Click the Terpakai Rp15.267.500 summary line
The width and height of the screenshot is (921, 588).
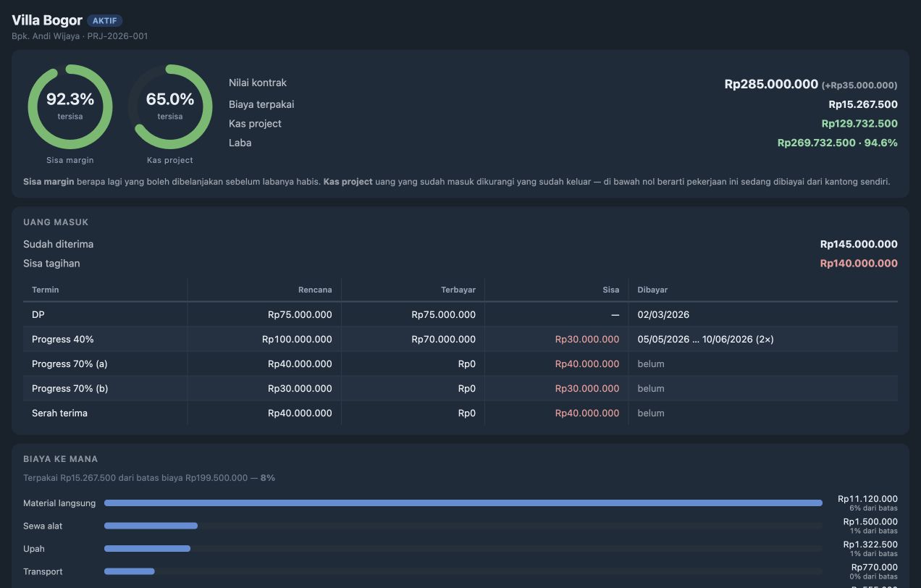149,478
